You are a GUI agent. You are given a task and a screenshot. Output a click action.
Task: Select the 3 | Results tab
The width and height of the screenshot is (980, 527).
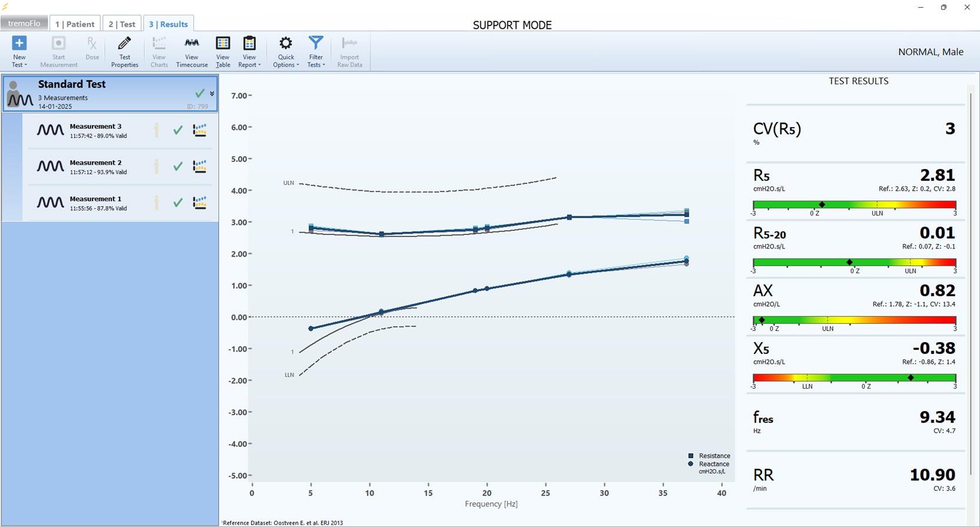168,24
